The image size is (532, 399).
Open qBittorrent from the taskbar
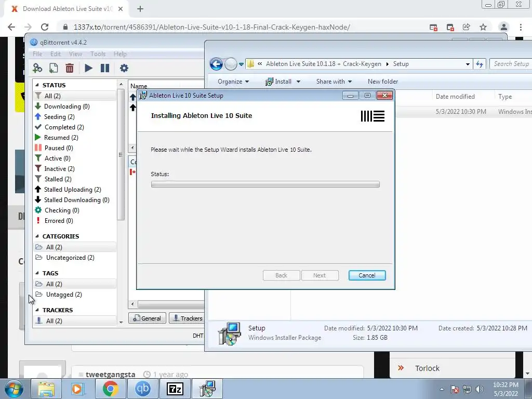(x=143, y=389)
